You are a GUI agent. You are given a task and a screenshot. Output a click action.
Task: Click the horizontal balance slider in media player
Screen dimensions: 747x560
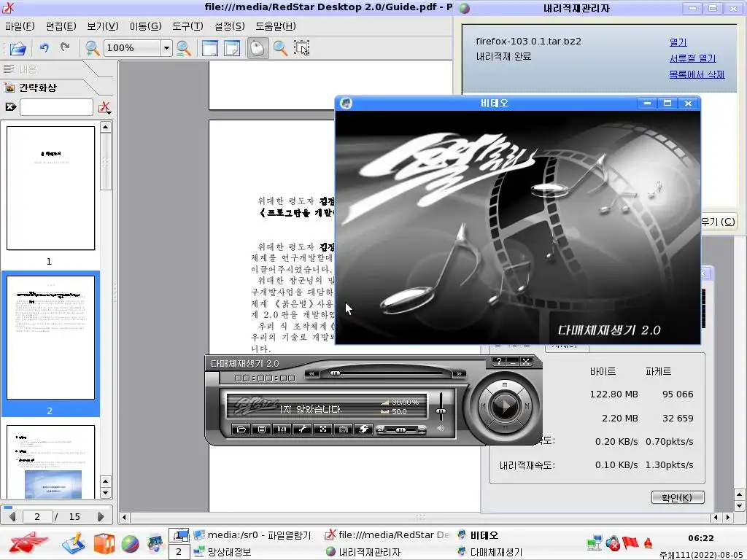[401, 430]
